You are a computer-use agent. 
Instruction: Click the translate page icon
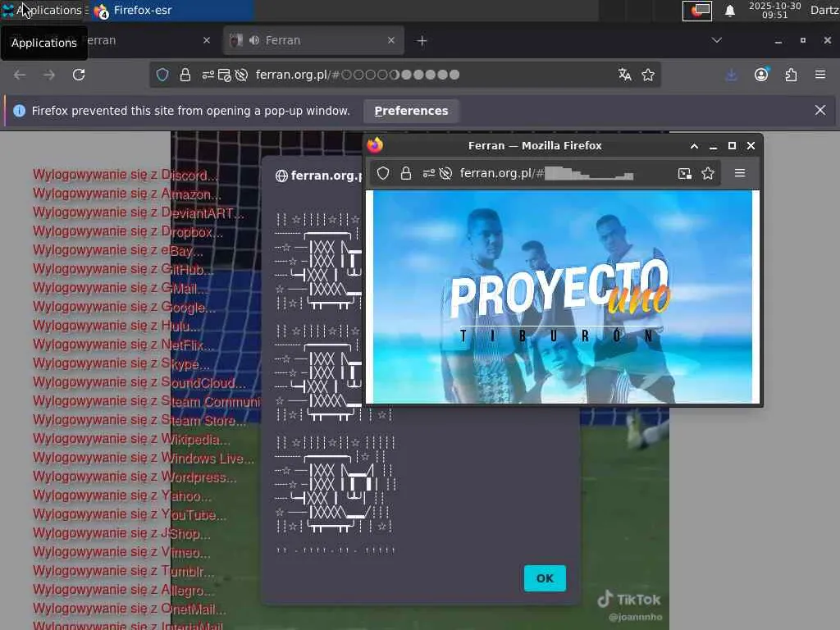(x=624, y=75)
